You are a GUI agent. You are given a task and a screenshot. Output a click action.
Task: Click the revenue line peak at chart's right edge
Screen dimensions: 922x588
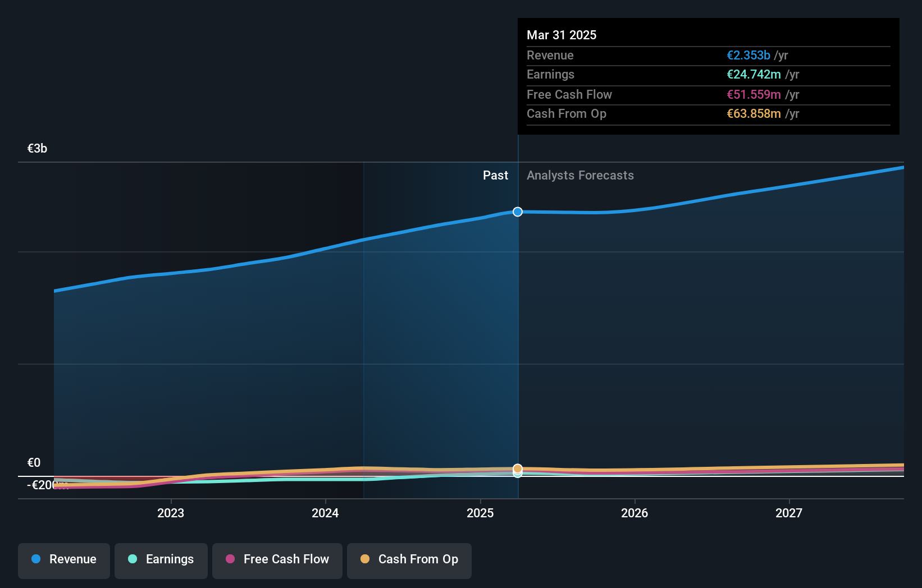click(901, 167)
